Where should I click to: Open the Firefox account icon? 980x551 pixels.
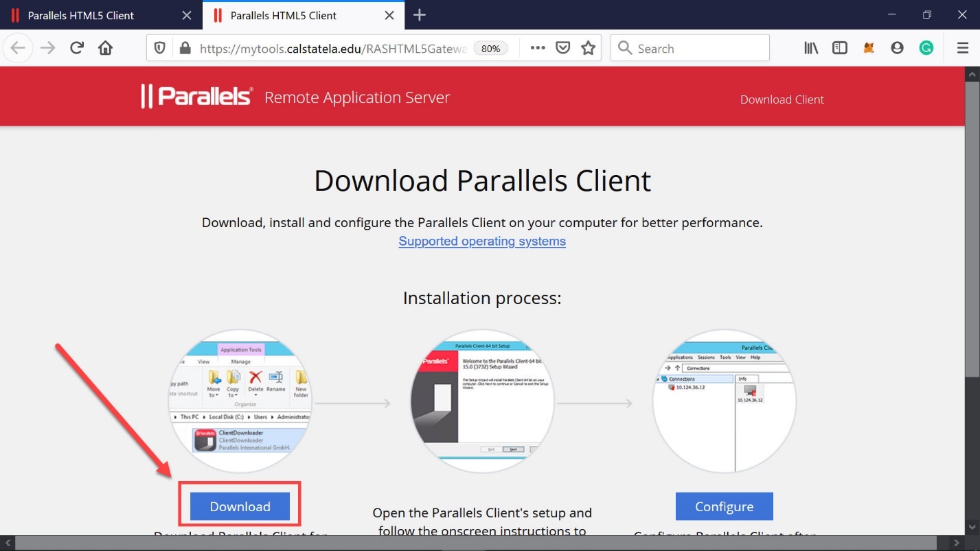tap(897, 48)
